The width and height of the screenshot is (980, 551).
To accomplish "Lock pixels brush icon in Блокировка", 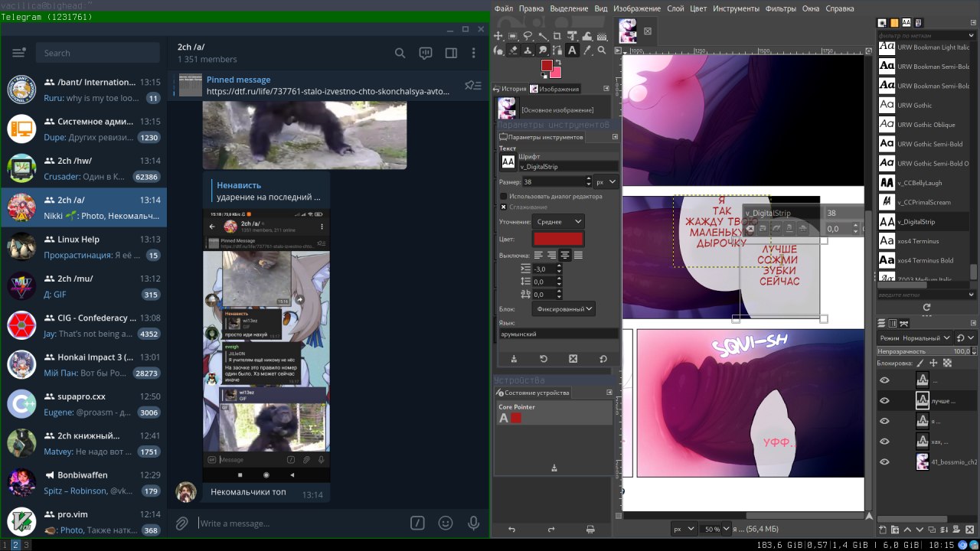I will tap(920, 363).
